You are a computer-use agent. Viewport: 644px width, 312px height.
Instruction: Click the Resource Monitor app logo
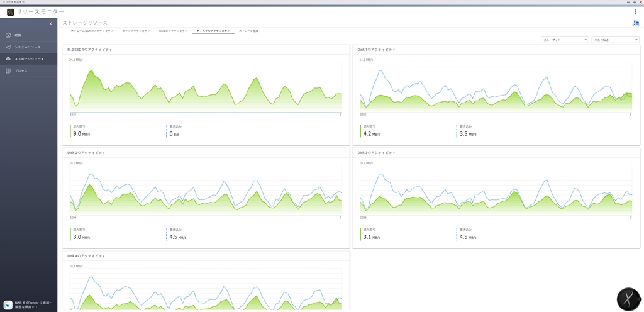[10, 12]
